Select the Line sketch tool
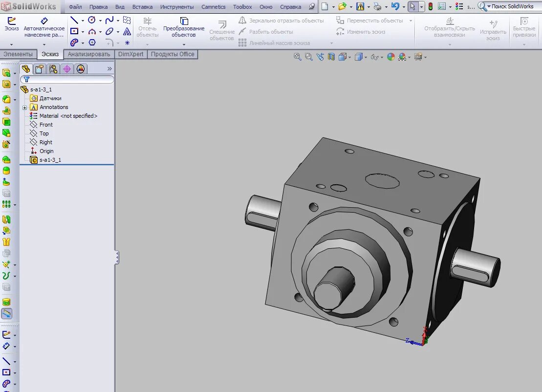The height and width of the screenshot is (392, 542). click(x=73, y=20)
